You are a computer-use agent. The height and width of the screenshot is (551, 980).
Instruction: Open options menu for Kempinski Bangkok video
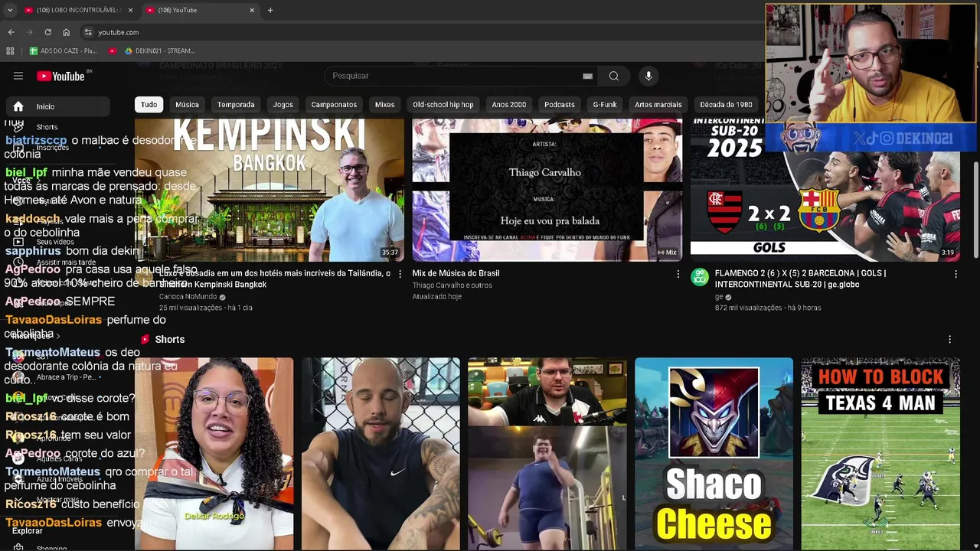point(400,274)
